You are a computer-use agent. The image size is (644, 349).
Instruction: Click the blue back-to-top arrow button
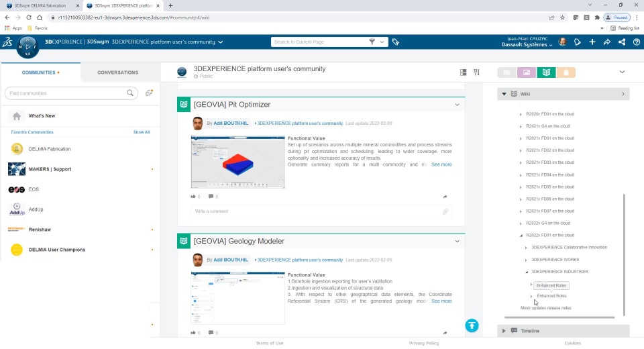click(x=472, y=326)
